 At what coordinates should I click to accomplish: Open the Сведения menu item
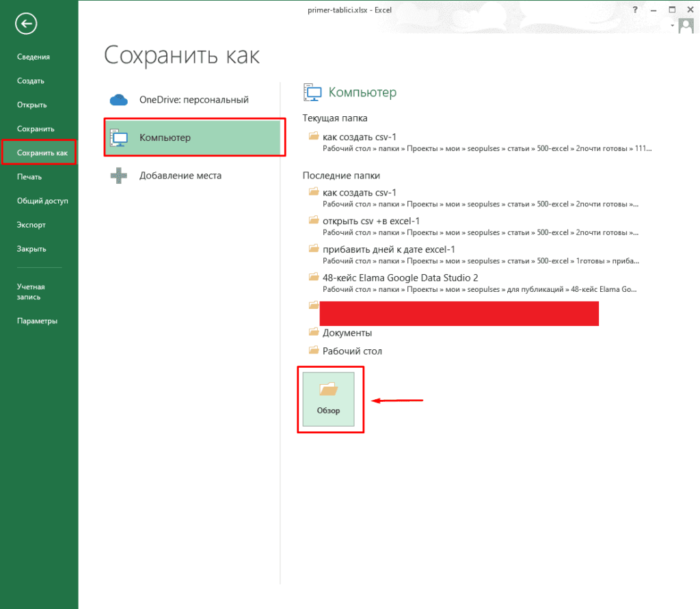coord(33,57)
